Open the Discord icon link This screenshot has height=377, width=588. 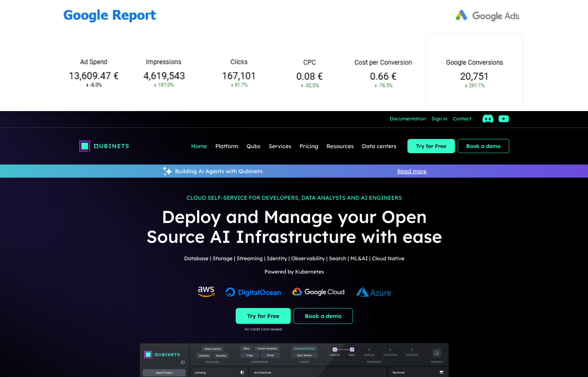point(488,119)
